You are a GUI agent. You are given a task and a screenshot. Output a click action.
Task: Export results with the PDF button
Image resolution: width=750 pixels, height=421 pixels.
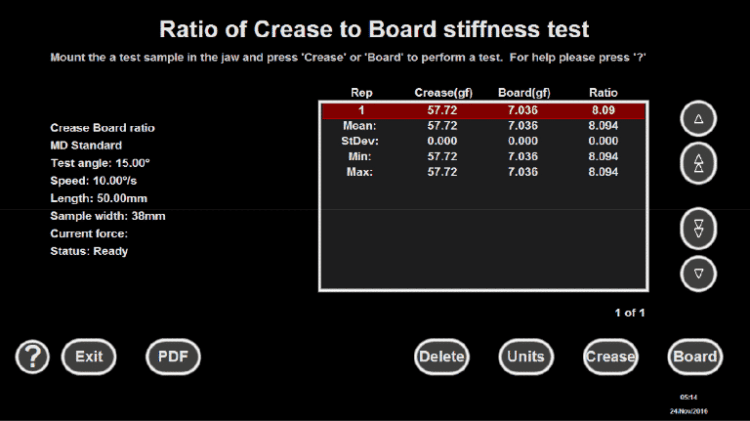pyautogui.click(x=174, y=356)
